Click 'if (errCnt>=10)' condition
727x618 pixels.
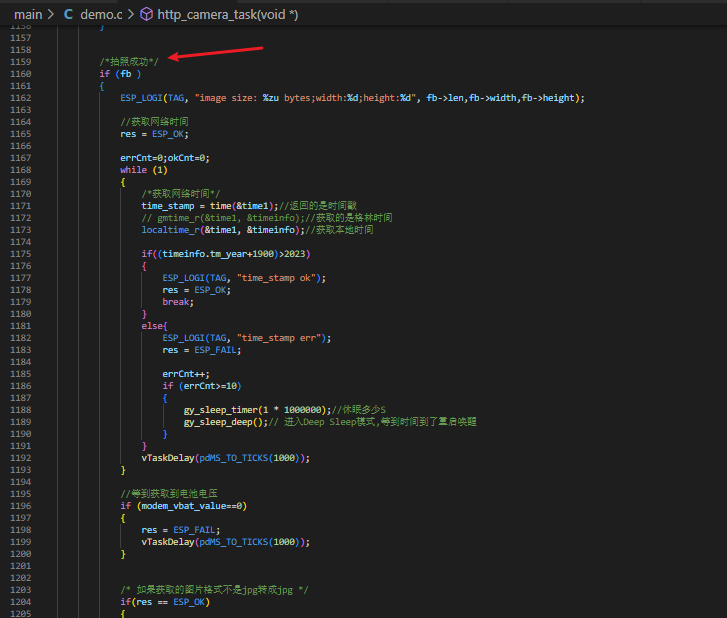click(202, 386)
